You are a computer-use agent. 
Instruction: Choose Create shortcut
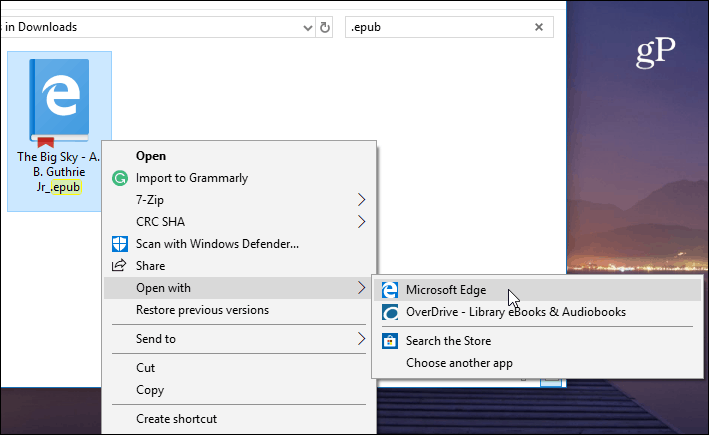click(x=240, y=419)
